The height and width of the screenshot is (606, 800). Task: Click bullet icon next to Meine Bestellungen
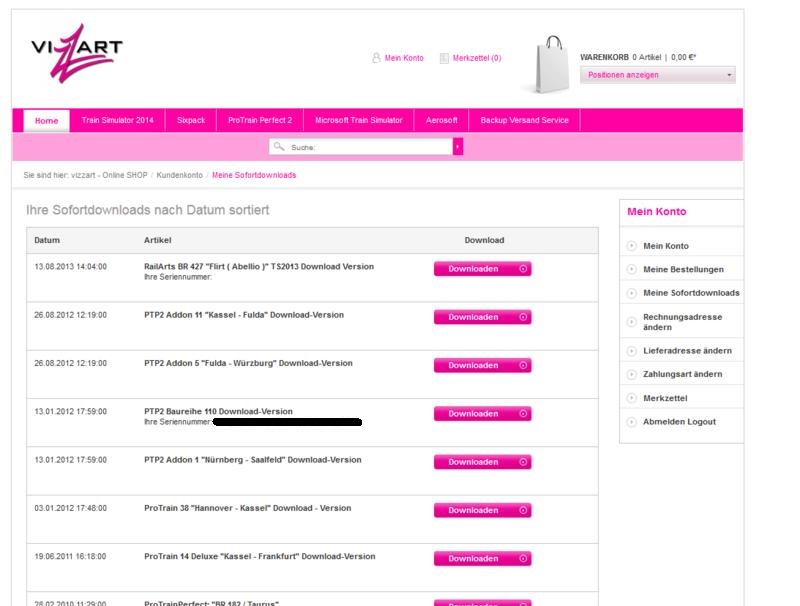(x=631, y=269)
